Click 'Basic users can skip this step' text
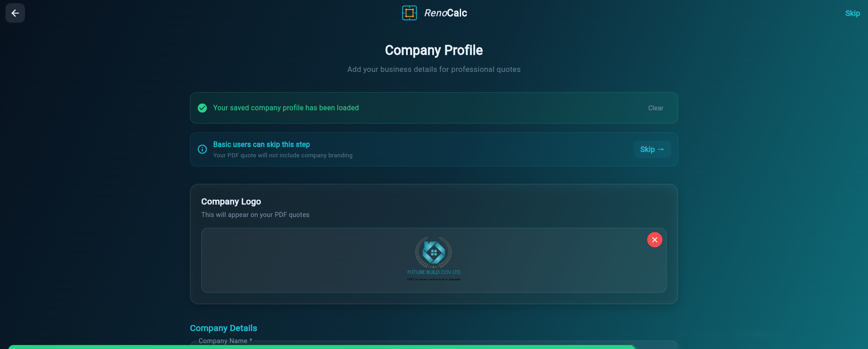Image resolution: width=868 pixels, height=349 pixels. (261, 145)
